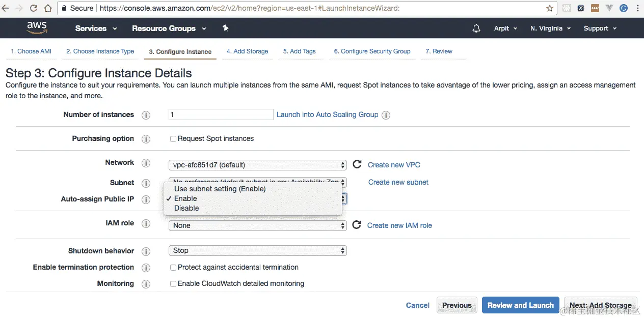Enable CloudWatch detailed monitoring checkbox
The image size is (644, 319).
pos(173,283)
